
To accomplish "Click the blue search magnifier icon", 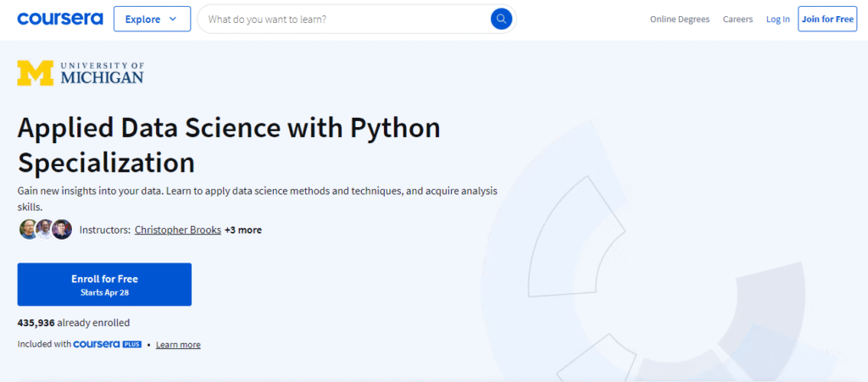I will click(501, 19).
